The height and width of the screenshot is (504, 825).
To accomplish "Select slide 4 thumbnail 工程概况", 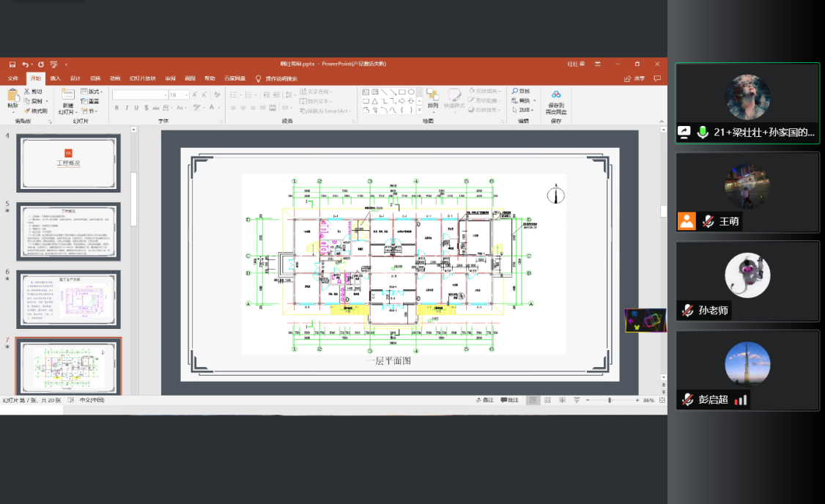I will pos(68,163).
